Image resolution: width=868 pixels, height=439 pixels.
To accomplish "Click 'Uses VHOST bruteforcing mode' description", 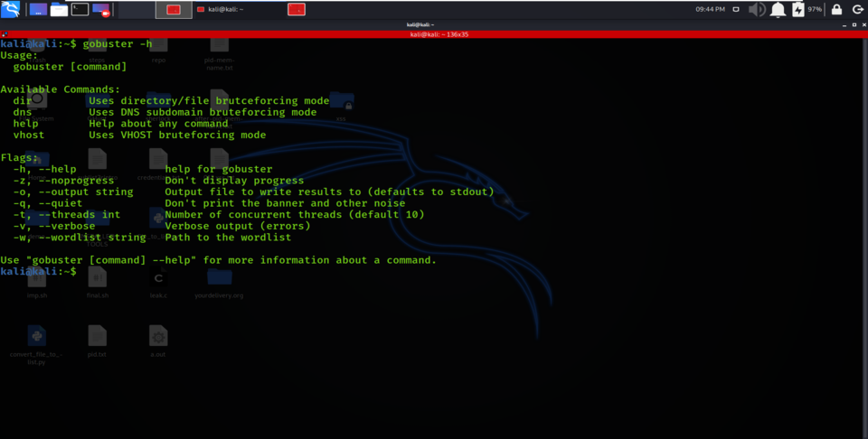I will coord(178,135).
